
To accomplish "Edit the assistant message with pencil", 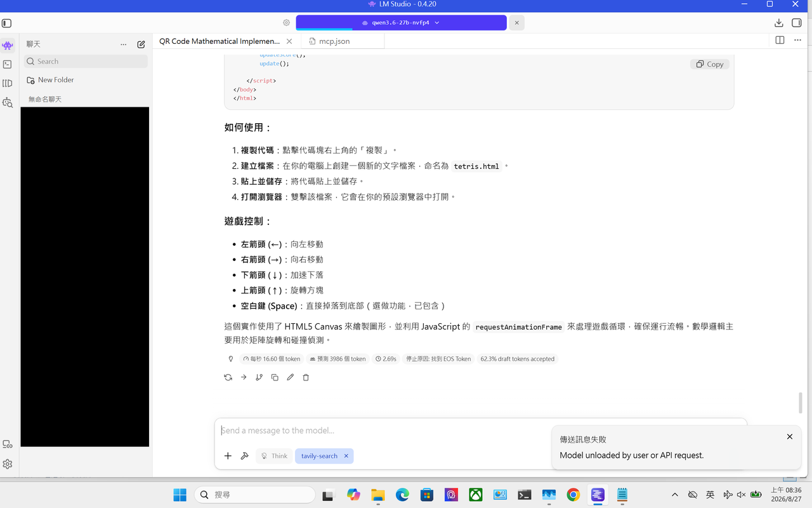I will point(290,377).
